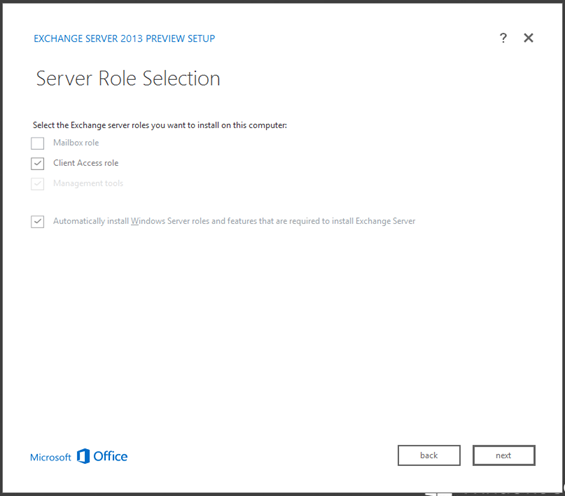Select the 'Client Access role' label text
Image resolution: width=565 pixels, height=496 pixels.
[86, 163]
